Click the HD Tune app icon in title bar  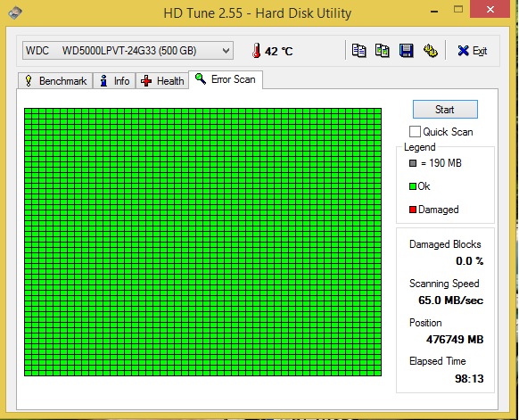click(x=15, y=12)
